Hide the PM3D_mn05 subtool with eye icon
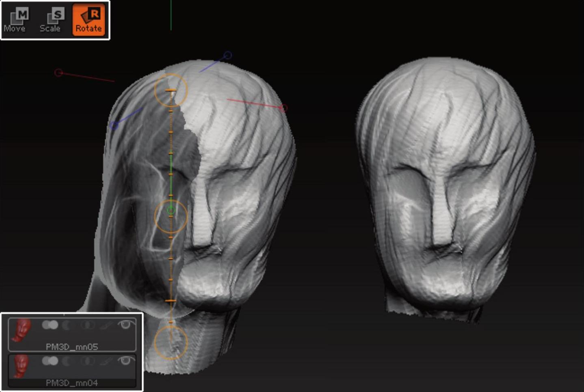Viewport: 584px width, 392px height. point(126,325)
